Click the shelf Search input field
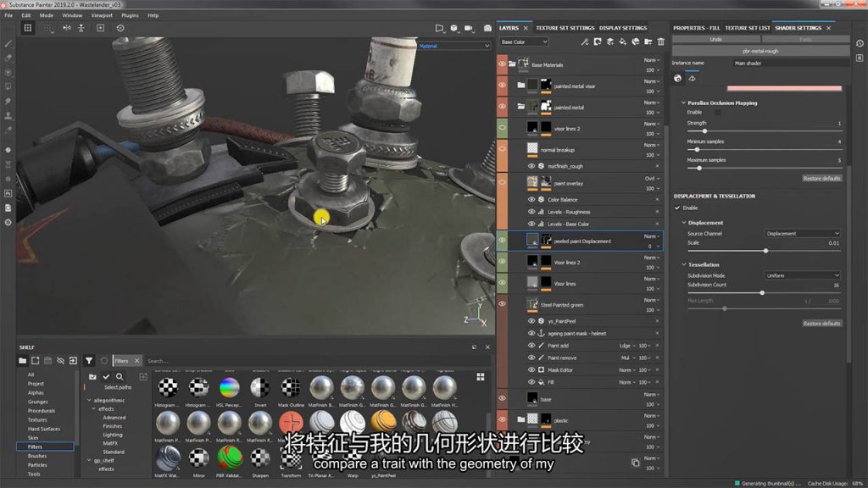The height and width of the screenshot is (488, 868). tap(315, 361)
